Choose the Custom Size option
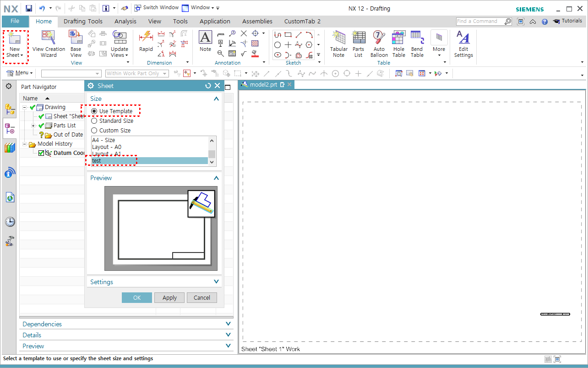588x368 pixels. 95,130
